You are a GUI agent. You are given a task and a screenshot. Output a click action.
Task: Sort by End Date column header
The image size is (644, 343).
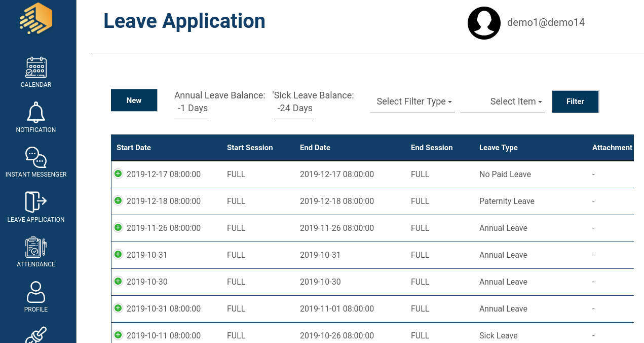pyautogui.click(x=315, y=148)
